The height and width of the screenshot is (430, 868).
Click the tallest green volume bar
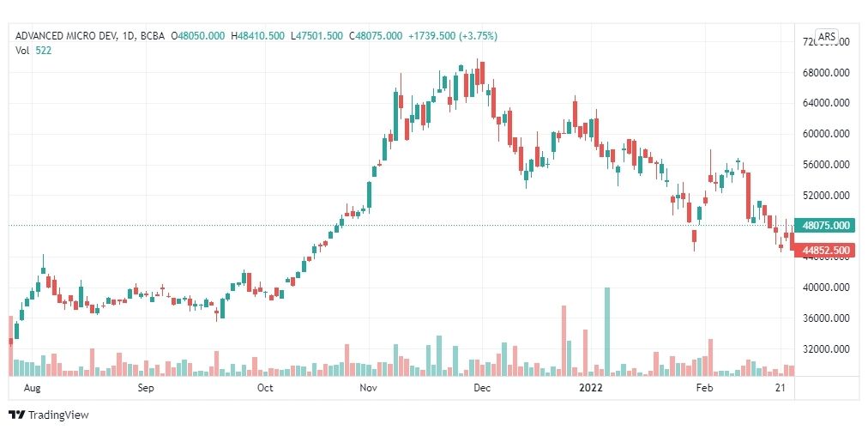[607, 332]
